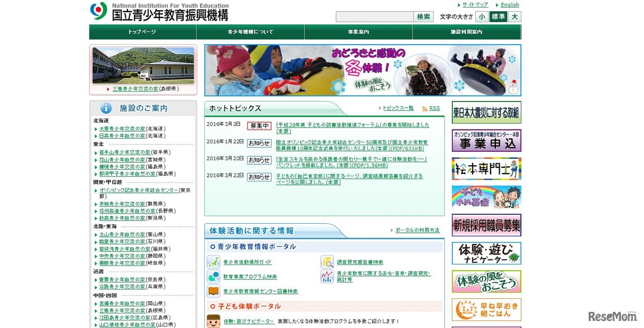Select the 教育事業プログラム検索 search icon
Image resolution: width=644 pixels, height=328 pixels.
click(212, 277)
